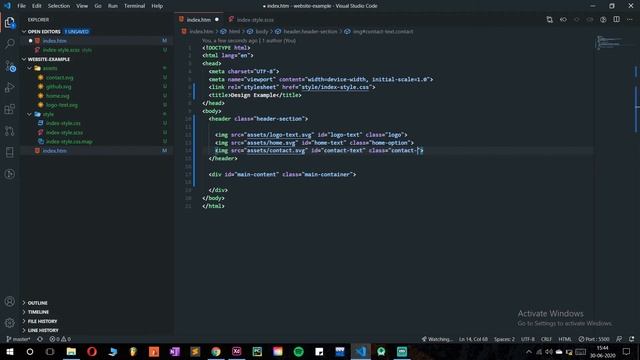Switch to the index.htm editor tab
This screenshot has height=360, width=640.
coord(199,20)
